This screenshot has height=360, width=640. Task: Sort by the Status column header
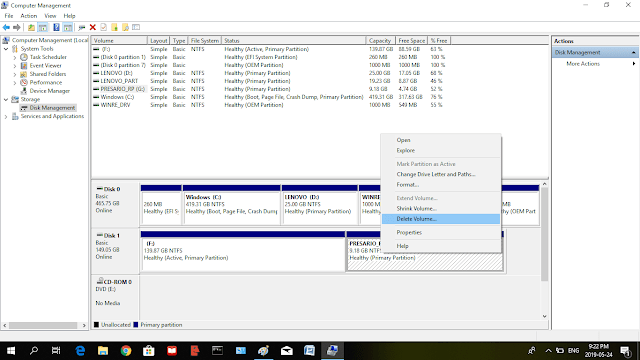coord(293,41)
